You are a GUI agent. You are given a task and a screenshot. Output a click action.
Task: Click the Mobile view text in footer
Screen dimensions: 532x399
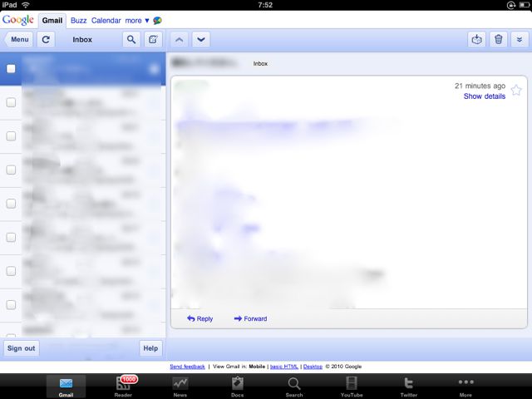click(x=257, y=367)
